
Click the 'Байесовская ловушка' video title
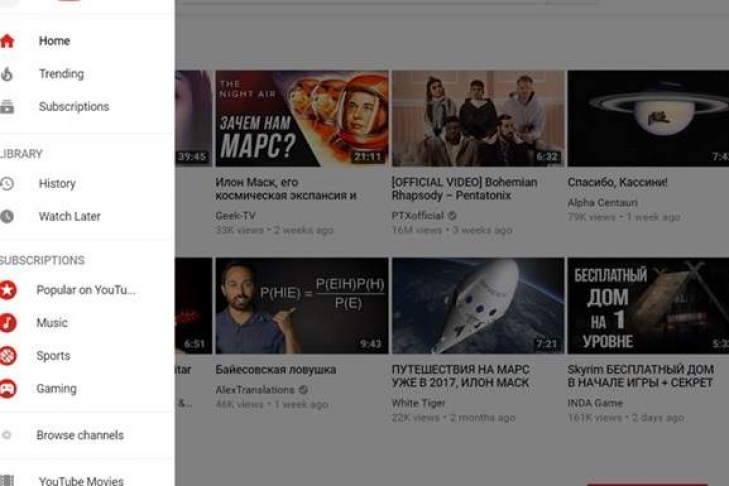tap(275, 369)
